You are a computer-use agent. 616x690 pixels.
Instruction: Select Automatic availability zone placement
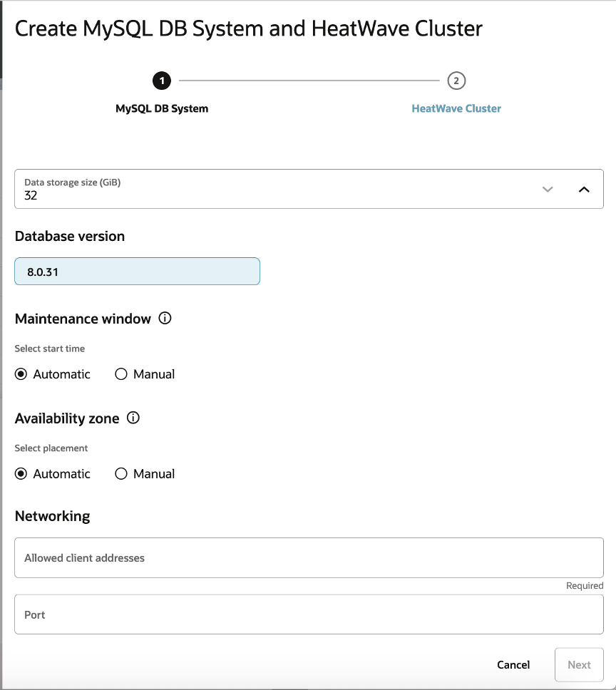pos(21,474)
